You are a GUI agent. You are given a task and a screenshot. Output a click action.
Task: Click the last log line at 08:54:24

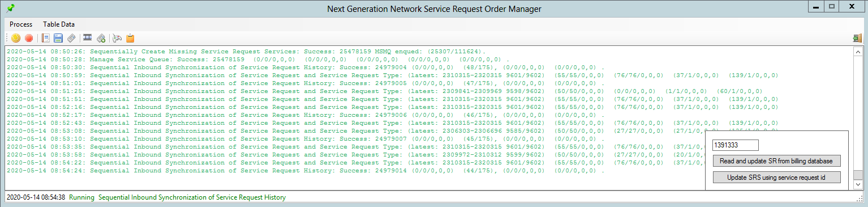tap(306, 170)
